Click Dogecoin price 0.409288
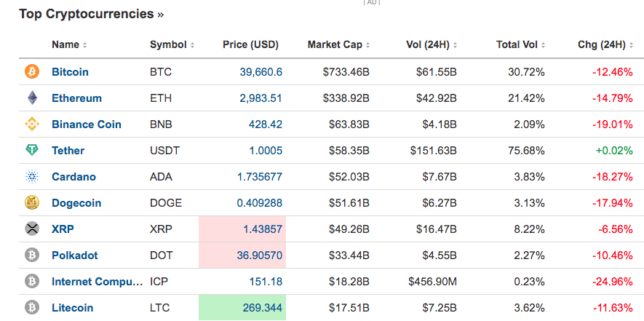Screen dimensions: 644x321 coord(260,203)
